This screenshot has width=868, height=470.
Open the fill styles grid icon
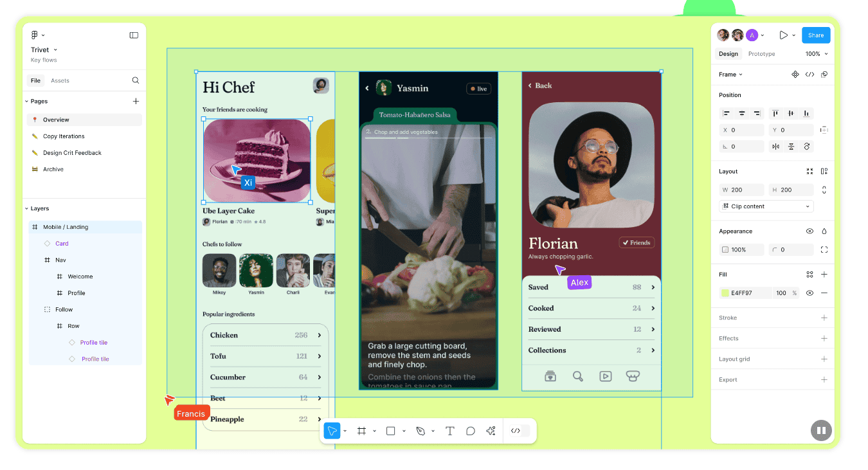(x=809, y=275)
